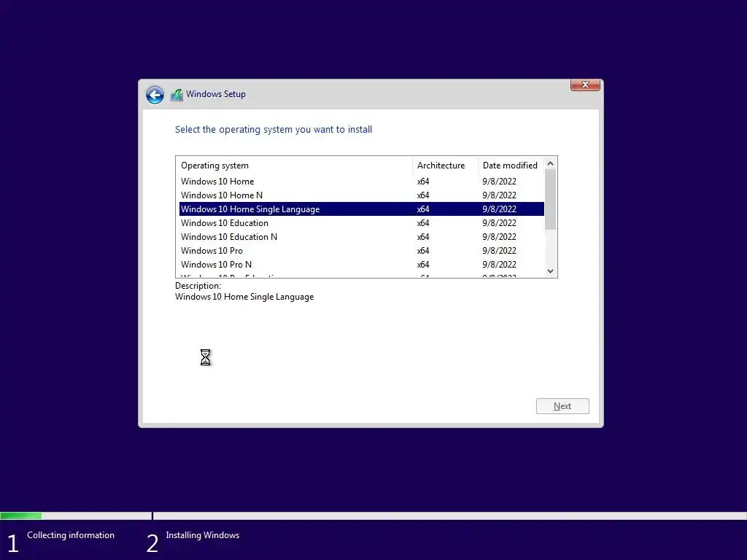
Task: Click the description text Windows 10 Home Single Language
Action: [x=244, y=297]
